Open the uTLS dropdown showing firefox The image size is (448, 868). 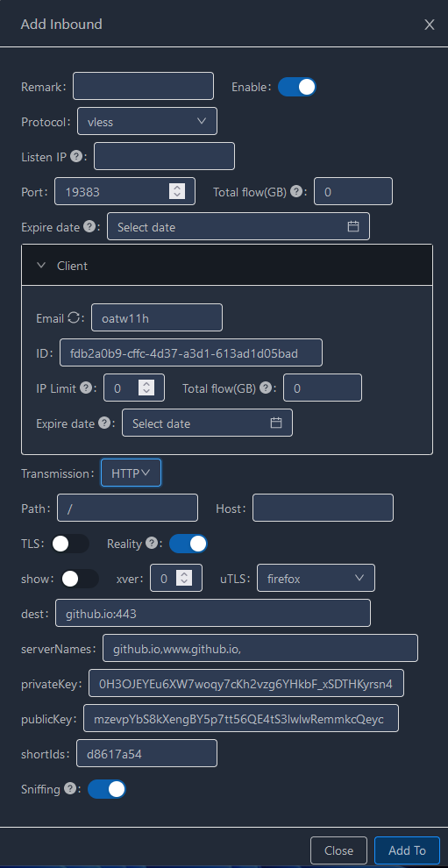316,579
